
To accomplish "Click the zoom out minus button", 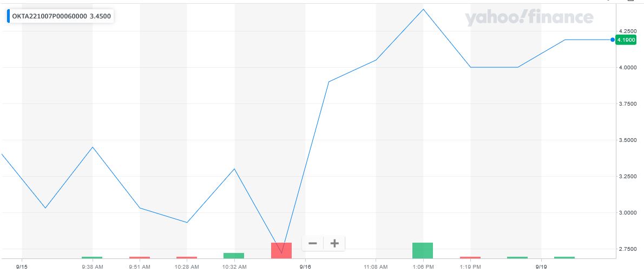I will (x=312, y=243).
